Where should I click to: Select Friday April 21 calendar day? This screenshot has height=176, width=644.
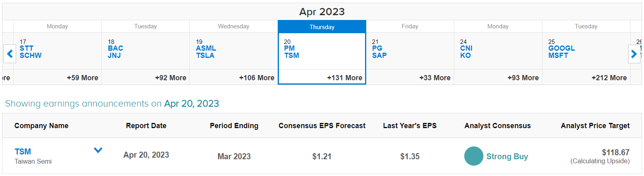[x=410, y=52]
